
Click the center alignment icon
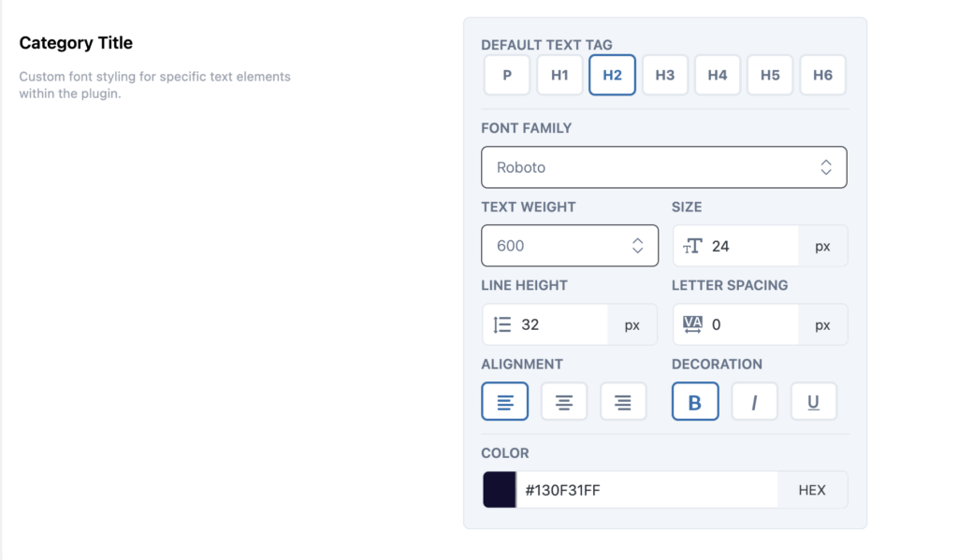pyautogui.click(x=564, y=401)
